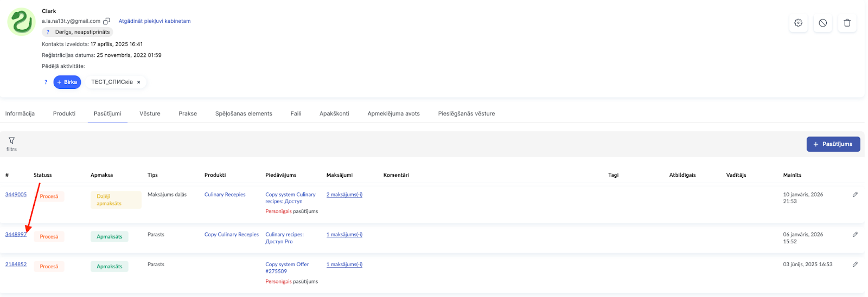This screenshot has height=297, width=868.
Task: Create new order with Pasūtījums button
Action: pyautogui.click(x=833, y=144)
